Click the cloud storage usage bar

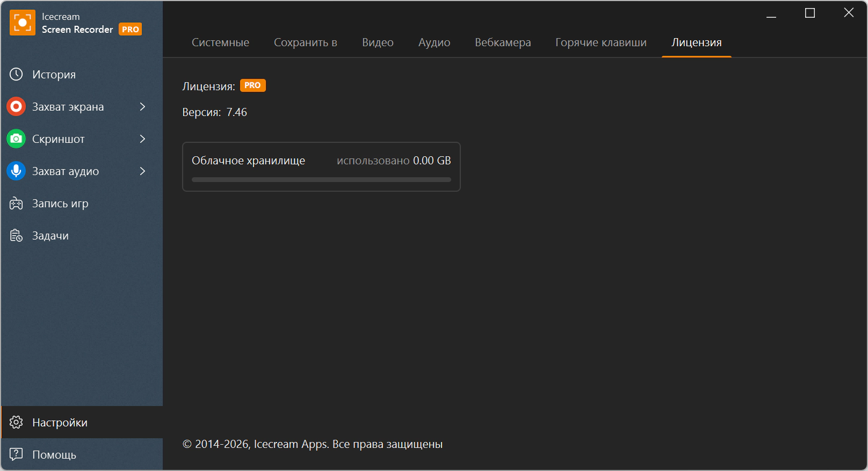[x=321, y=180]
